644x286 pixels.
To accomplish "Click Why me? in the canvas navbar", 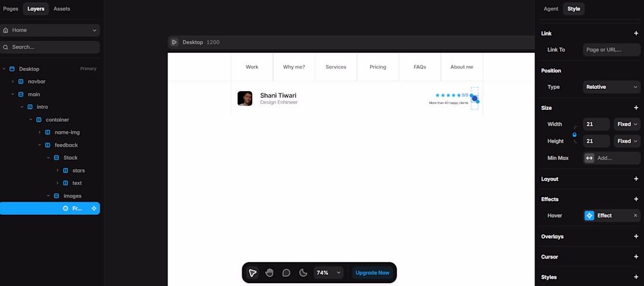I will 294,67.
